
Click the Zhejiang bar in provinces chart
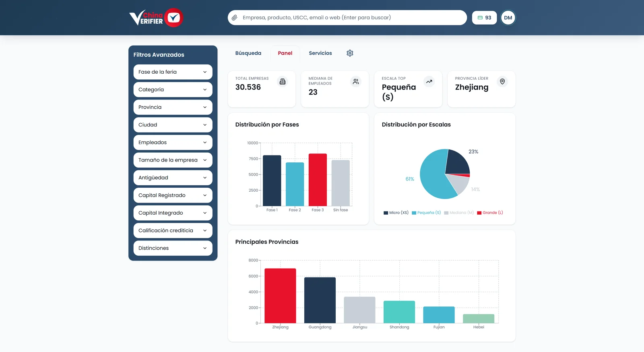(x=280, y=296)
